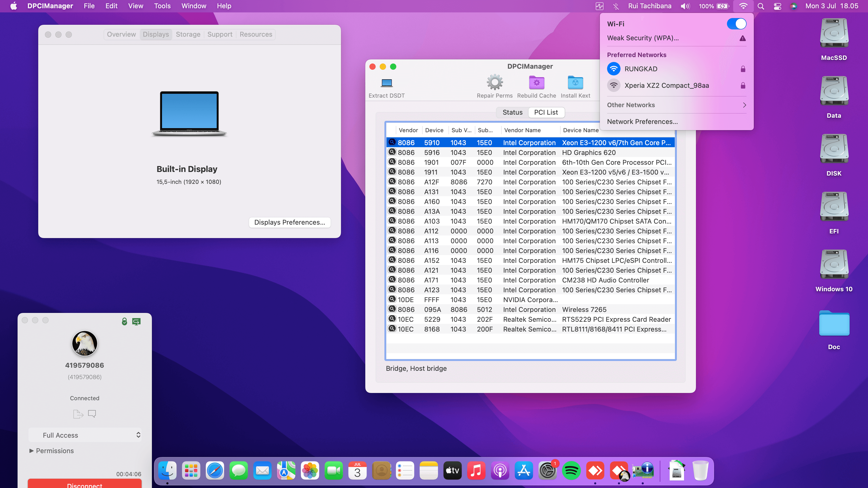The width and height of the screenshot is (868, 488).
Task: Click the magnifier icon in the 10DE FFFF row
Action: tap(392, 299)
